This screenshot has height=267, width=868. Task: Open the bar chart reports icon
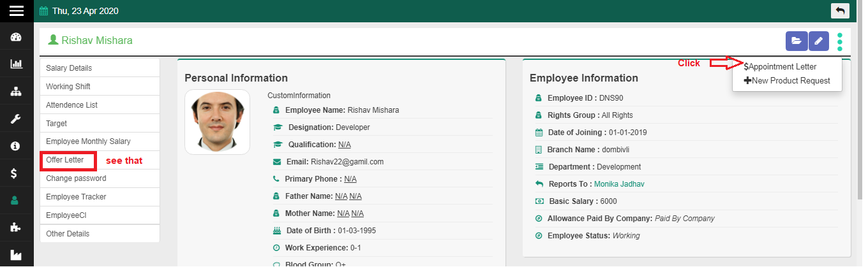[17, 64]
